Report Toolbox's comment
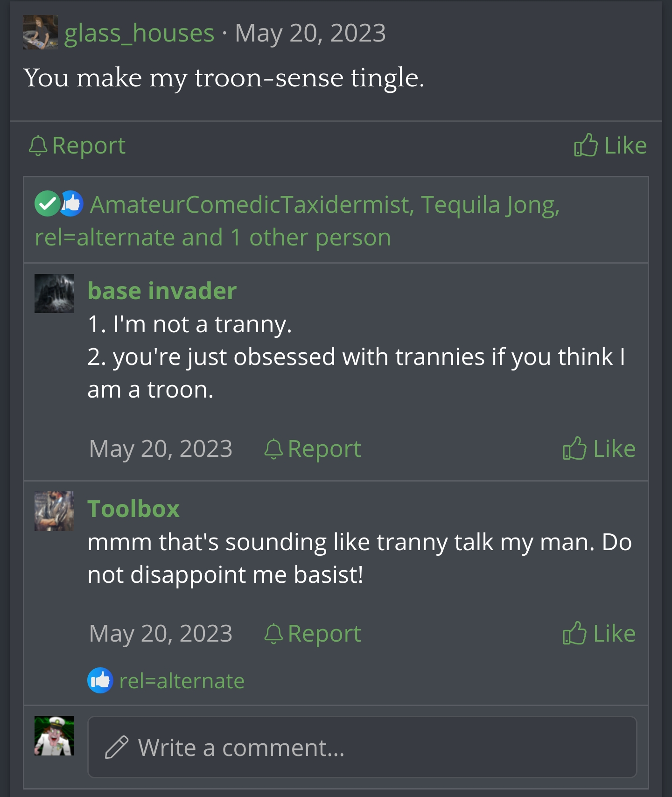The width and height of the screenshot is (672, 797). click(x=313, y=634)
